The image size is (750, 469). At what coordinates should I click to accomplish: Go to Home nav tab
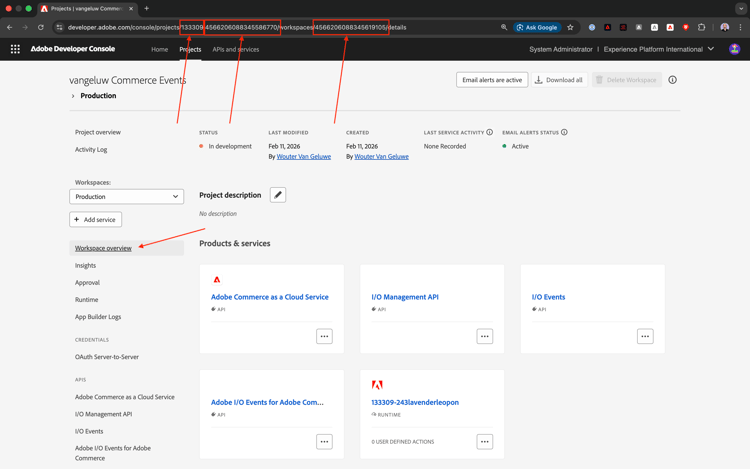coord(159,49)
